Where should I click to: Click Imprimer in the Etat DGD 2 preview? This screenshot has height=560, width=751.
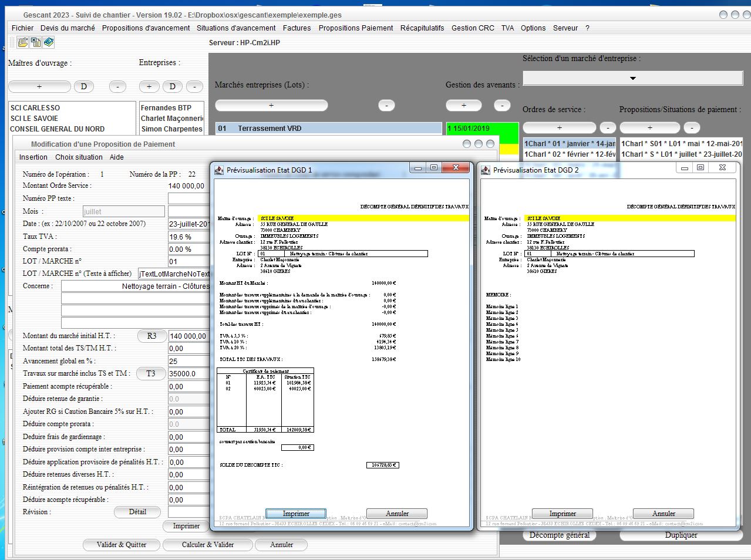pyautogui.click(x=563, y=514)
